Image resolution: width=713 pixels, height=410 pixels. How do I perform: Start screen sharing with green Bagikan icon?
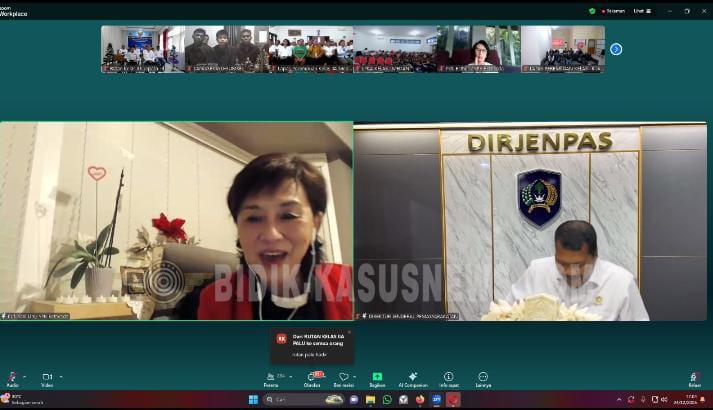pos(377,378)
